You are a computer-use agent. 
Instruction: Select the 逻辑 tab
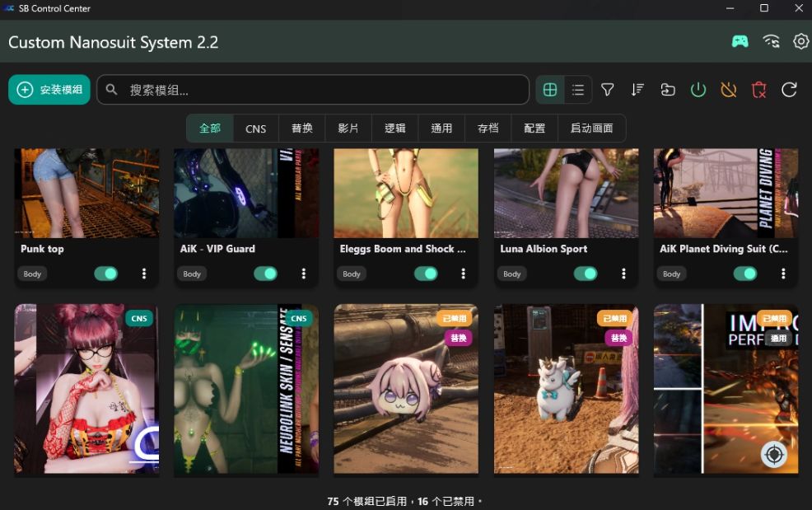pos(395,129)
